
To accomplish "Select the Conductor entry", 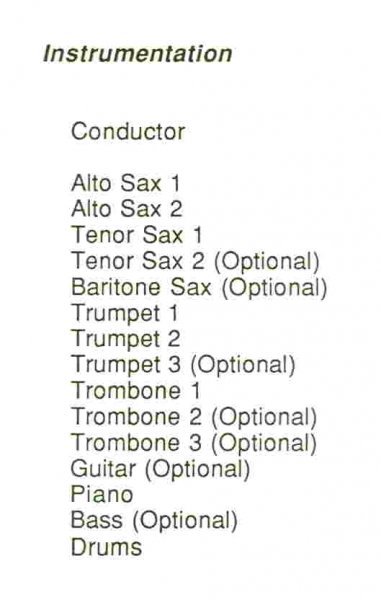I will tap(128, 132).
